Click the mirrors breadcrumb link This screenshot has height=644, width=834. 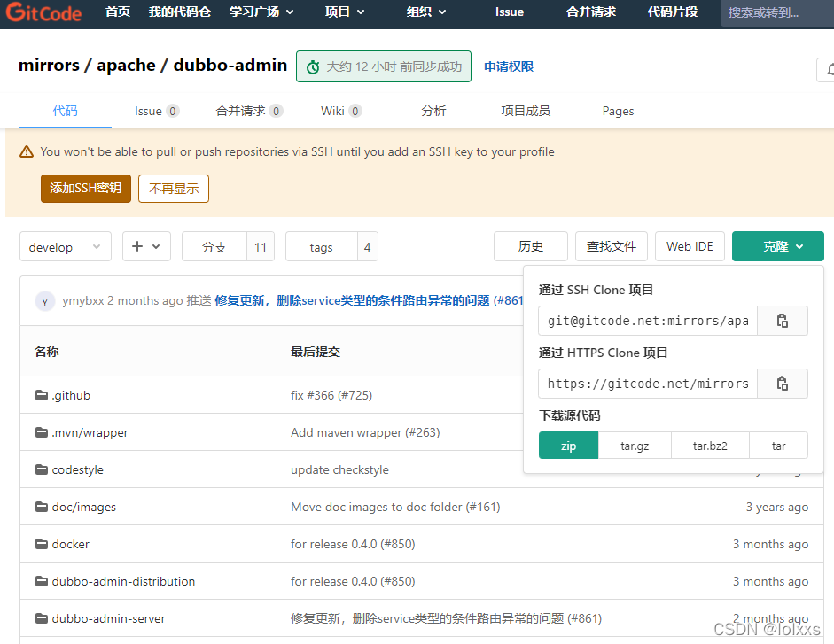[x=49, y=65]
